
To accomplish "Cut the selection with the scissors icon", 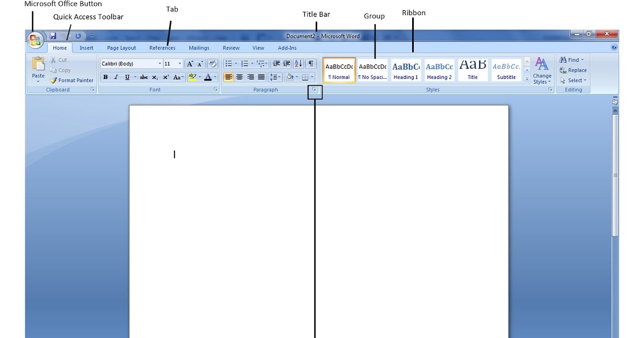I will click(54, 60).
